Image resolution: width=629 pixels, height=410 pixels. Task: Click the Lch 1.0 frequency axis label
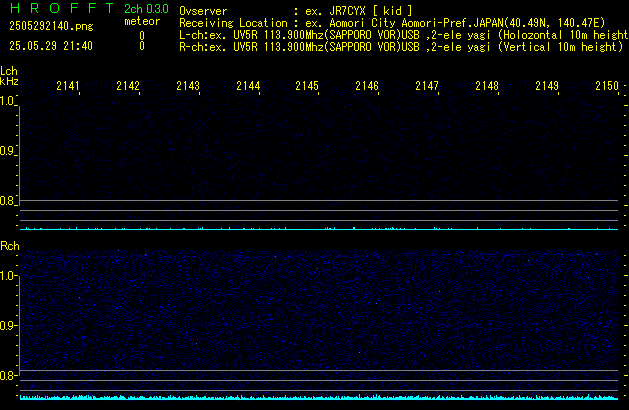(x=7, y=101)
